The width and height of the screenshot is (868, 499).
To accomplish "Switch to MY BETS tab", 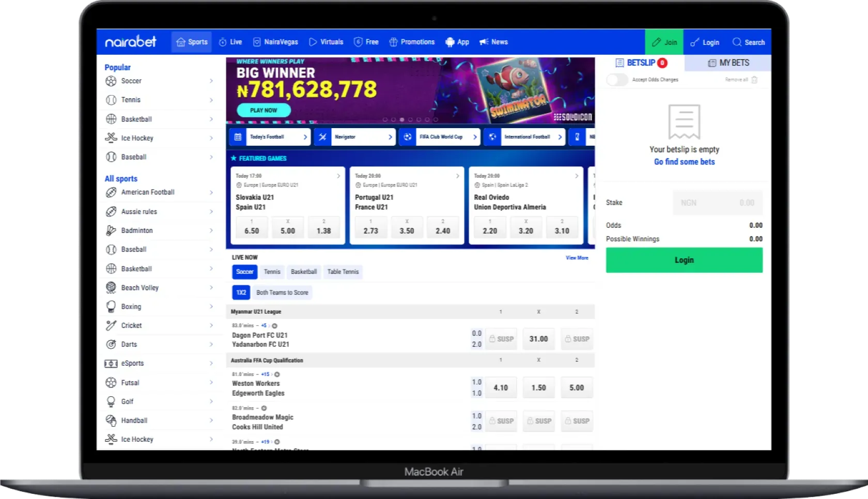I will click(728, 63).
